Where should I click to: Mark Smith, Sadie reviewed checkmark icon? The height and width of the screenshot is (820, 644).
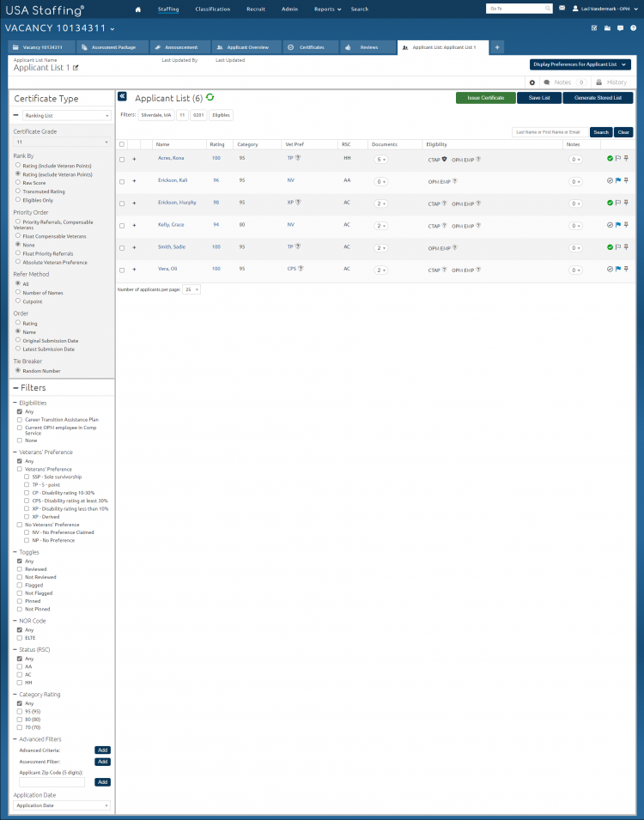click(x=610, y=246)
